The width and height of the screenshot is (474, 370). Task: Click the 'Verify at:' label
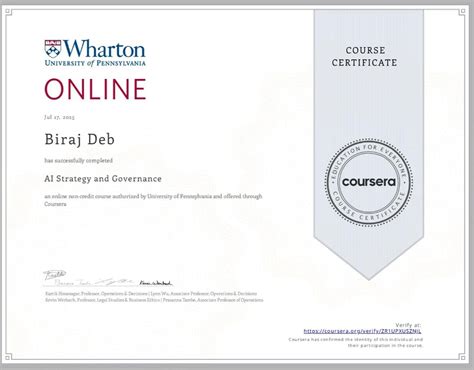(408, 325)
